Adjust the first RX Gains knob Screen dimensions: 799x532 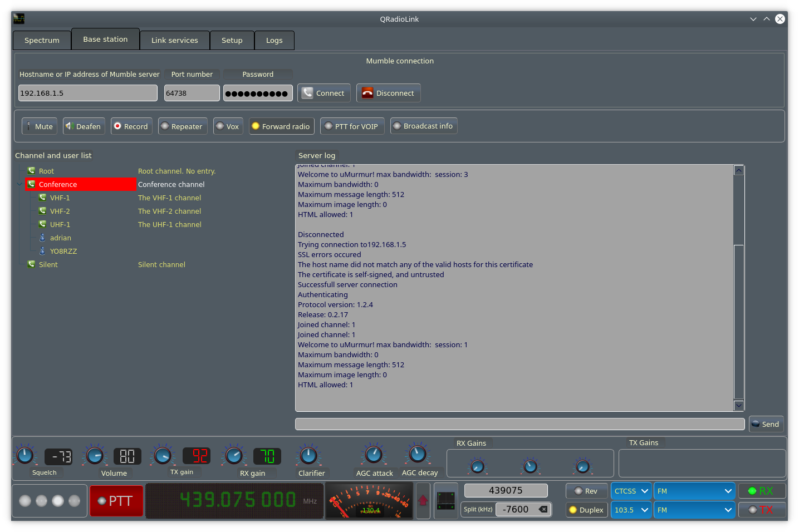point(478,466)
